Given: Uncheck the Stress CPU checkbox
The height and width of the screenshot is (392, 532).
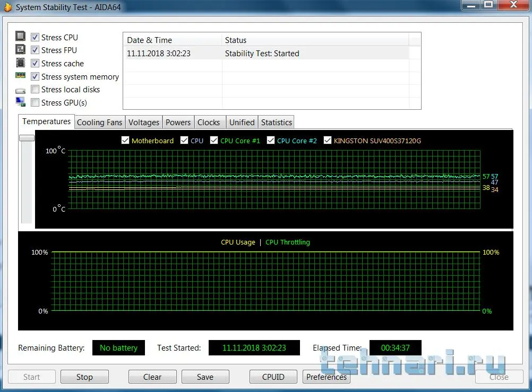Looking at the screenshot, I should (35, 37).
